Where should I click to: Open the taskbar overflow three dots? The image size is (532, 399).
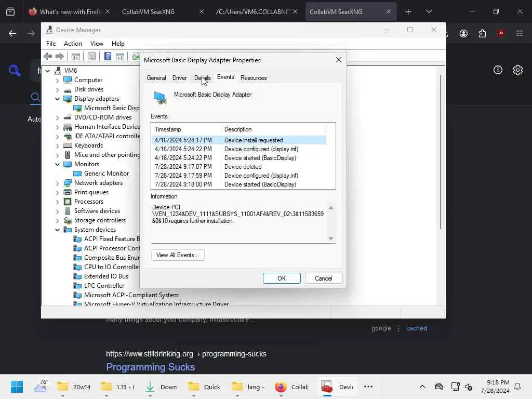tap(368, 387)
